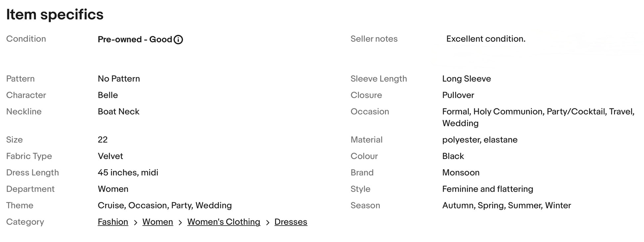Click the Black colour value

[453, 156]
